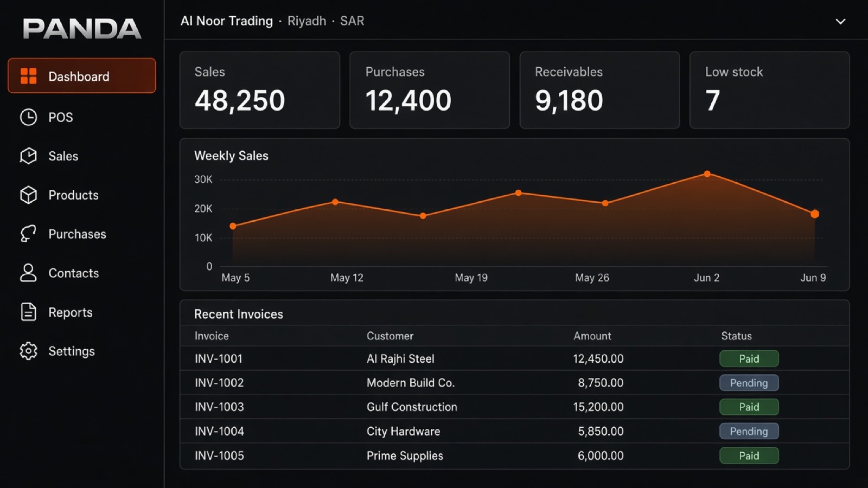Viewport: 868px width, 488px height.
Task: Click the Dashboard grid icon
Action: (x=28, y=76)
